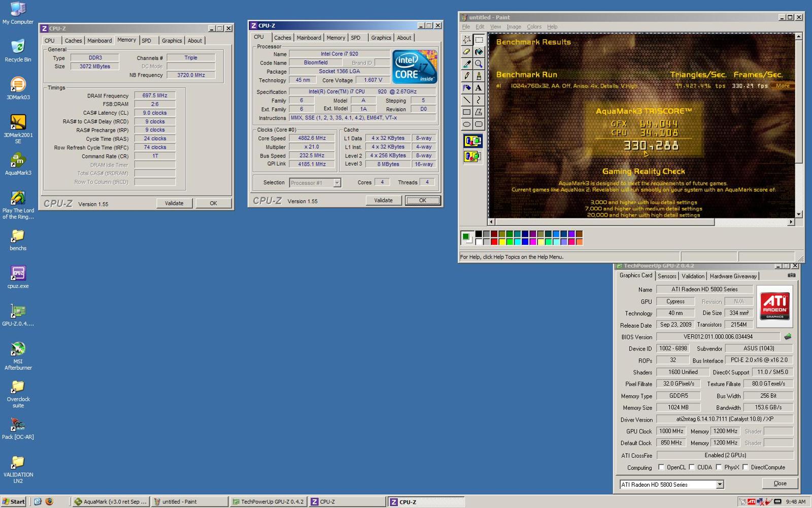
Task: Open the Colors menu in Paint
Action: pyautogui.click(x=534, y=27)
